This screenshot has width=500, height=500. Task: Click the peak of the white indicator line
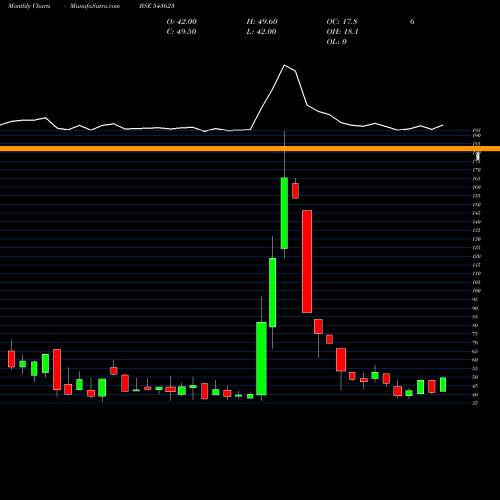284,65
